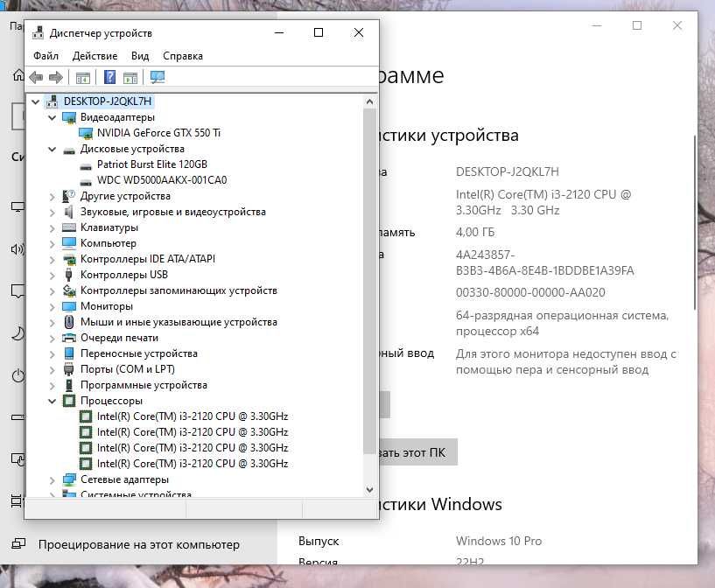This screenshot has height=588, width=715.
Task: Collapse the Дисковые устройства category
Action: click(52, 149)
